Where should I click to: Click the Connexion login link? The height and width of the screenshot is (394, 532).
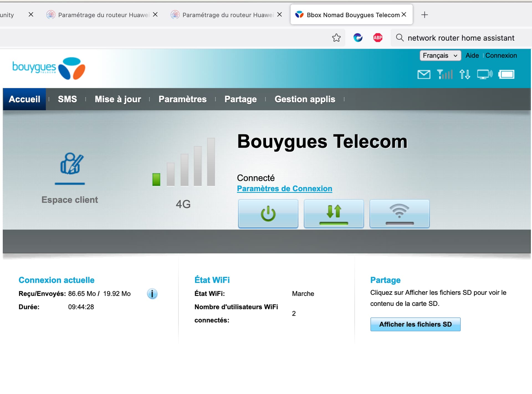click(x=501, y=55)
